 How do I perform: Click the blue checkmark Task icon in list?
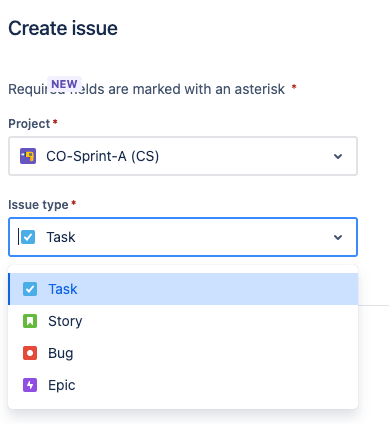coord(30,289)
